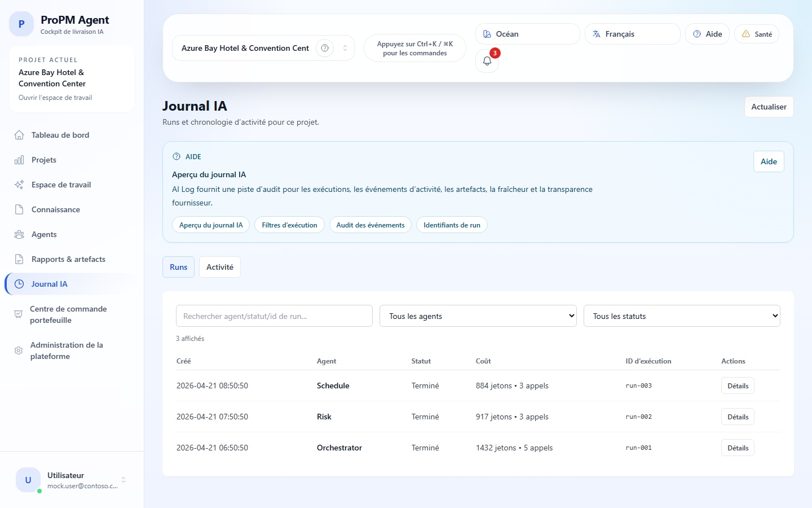Screen dimensions: 812x508
Task: Open Administration de la plateforme settings
Action: [67, 351]
